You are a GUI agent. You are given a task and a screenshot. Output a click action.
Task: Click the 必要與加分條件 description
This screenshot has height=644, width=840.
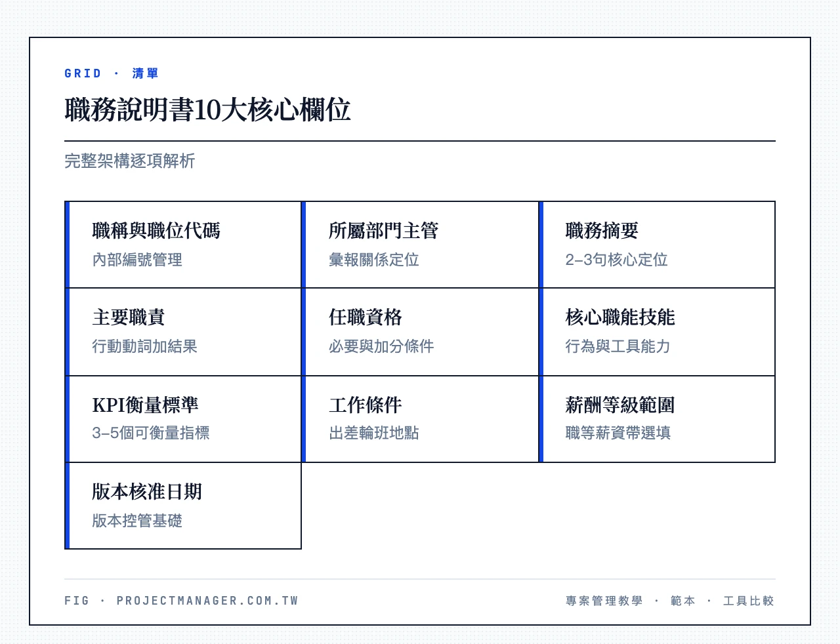point(382,346)
